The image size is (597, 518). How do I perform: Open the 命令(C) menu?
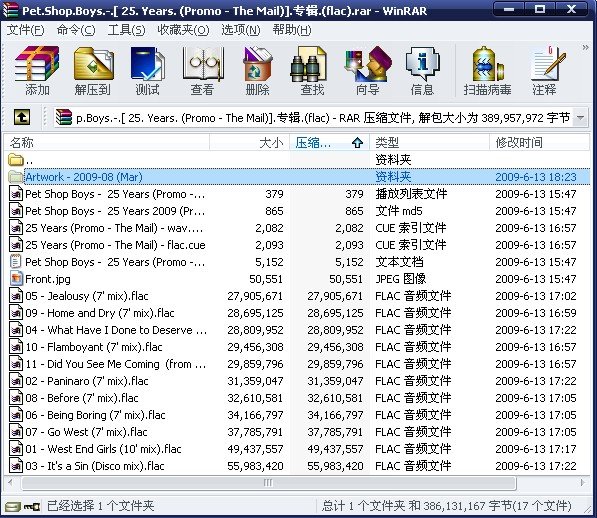pyautogui.click(x=76, y=30)
